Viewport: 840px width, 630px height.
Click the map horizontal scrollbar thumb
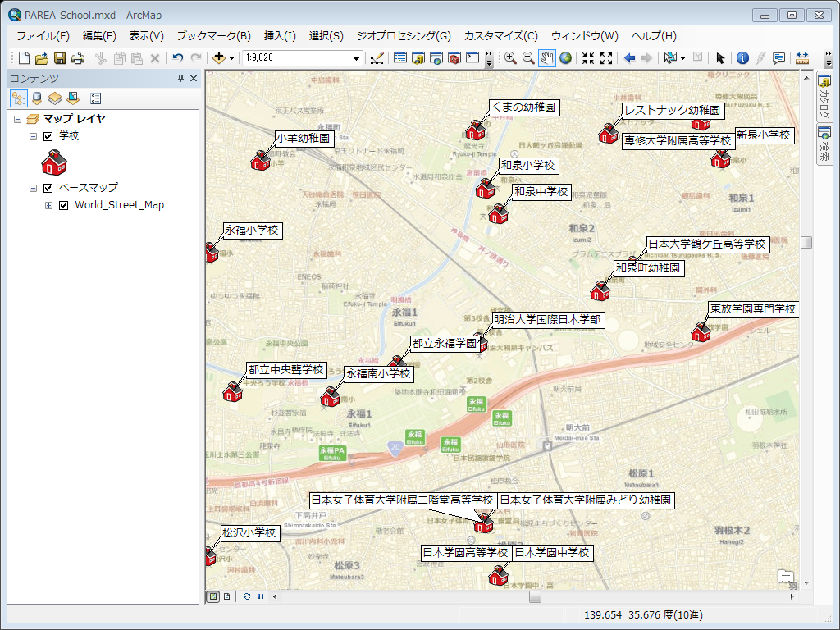(x=535, y=596)
